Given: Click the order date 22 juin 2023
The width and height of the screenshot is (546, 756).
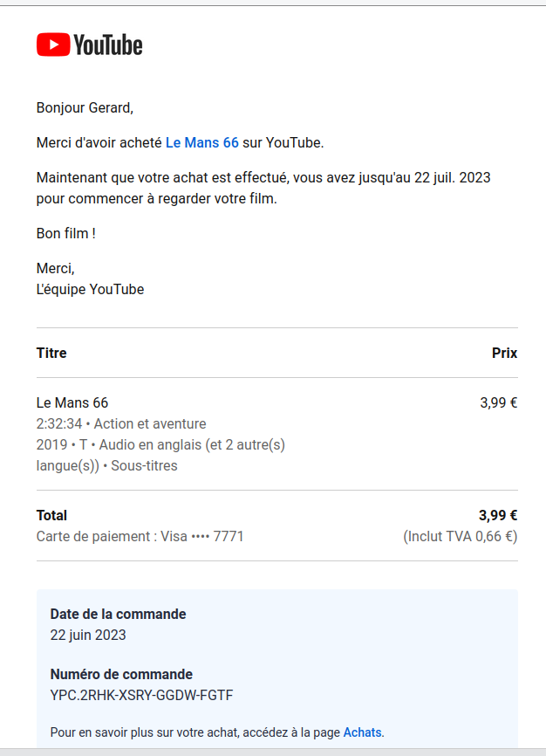Looking at the screenshot, I should tap(88, 636).
